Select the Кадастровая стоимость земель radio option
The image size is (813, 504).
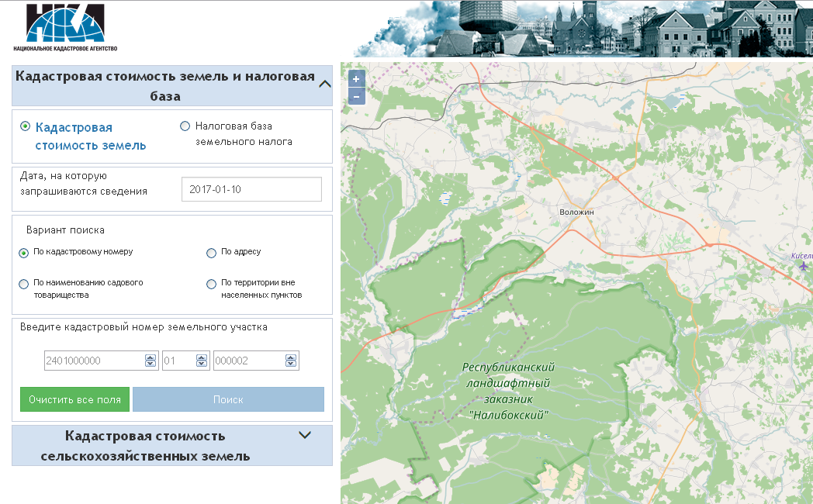tap(26, 126)
